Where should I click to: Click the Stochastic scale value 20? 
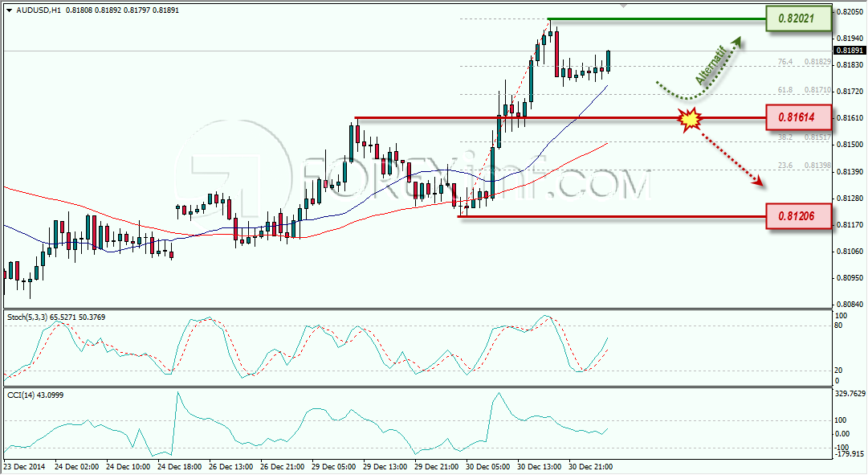coord(838,371)
